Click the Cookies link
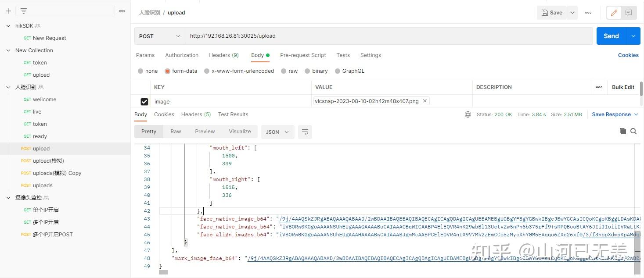This screenshot has width=644, height=278. [x=628, y=55]
